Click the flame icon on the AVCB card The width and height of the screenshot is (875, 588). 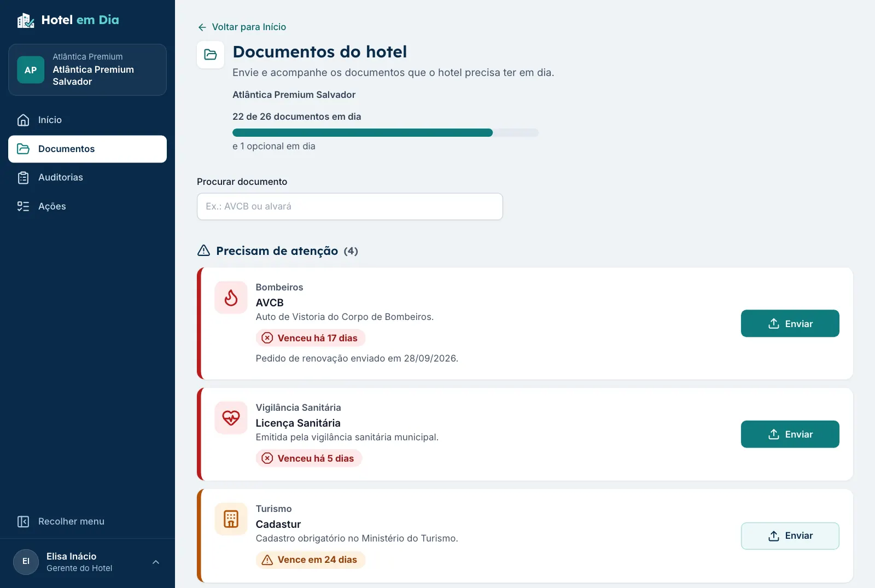(231, 298)
